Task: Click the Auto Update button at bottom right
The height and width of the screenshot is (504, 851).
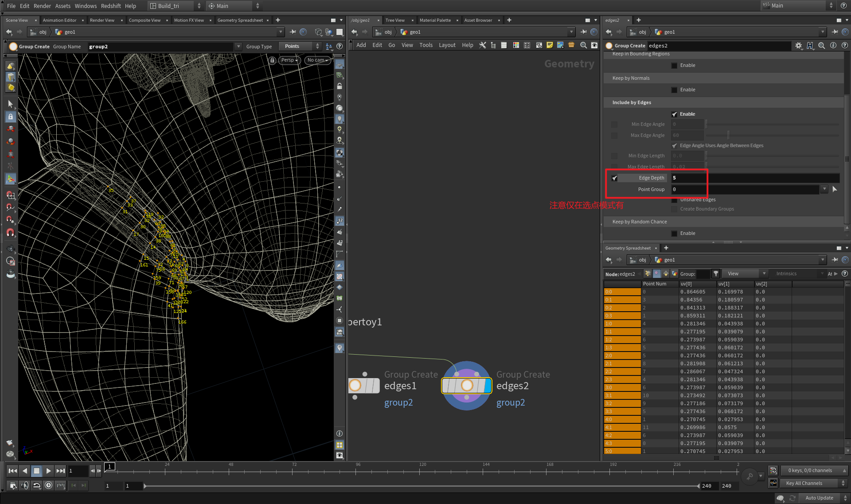Action: [819, 498]
